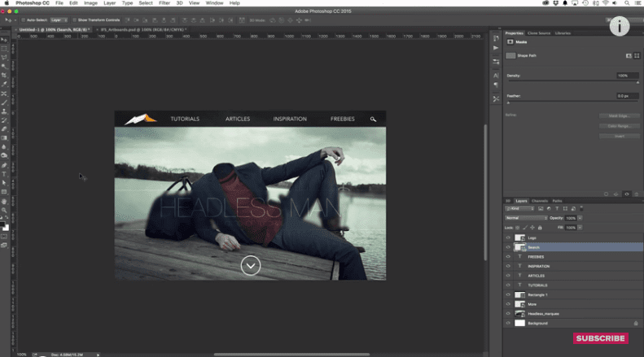Switch to the Libraries tab
The image size is (644, 357).
tap(563, 33)
